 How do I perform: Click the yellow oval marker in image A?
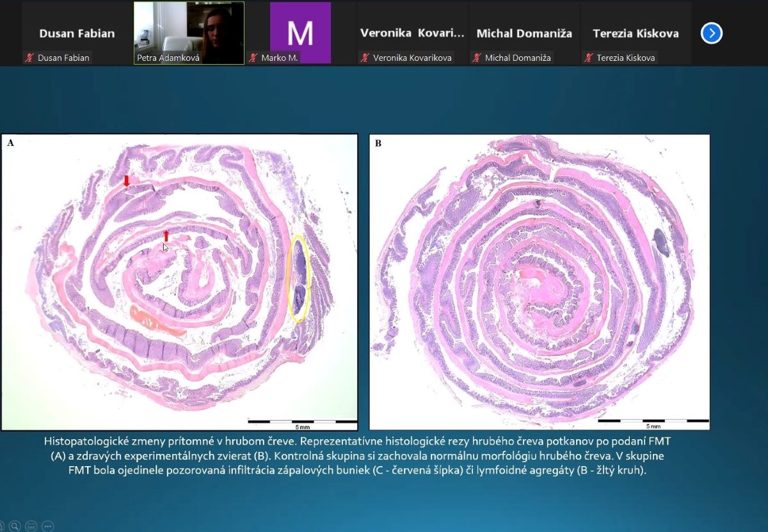pos(300,279)
